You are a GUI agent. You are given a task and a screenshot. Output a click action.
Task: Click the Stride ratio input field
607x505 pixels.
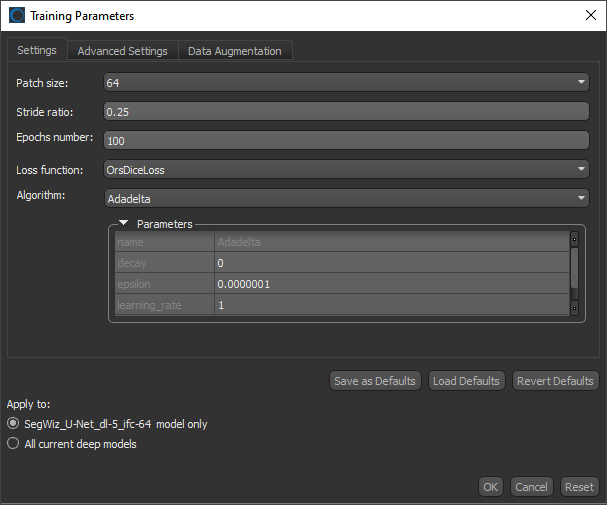pos(346,111)
